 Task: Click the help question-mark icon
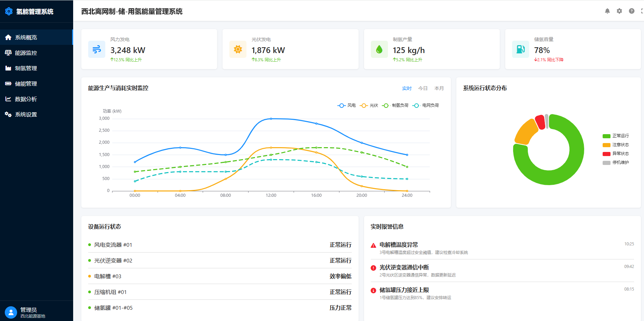tap(631, 11)
